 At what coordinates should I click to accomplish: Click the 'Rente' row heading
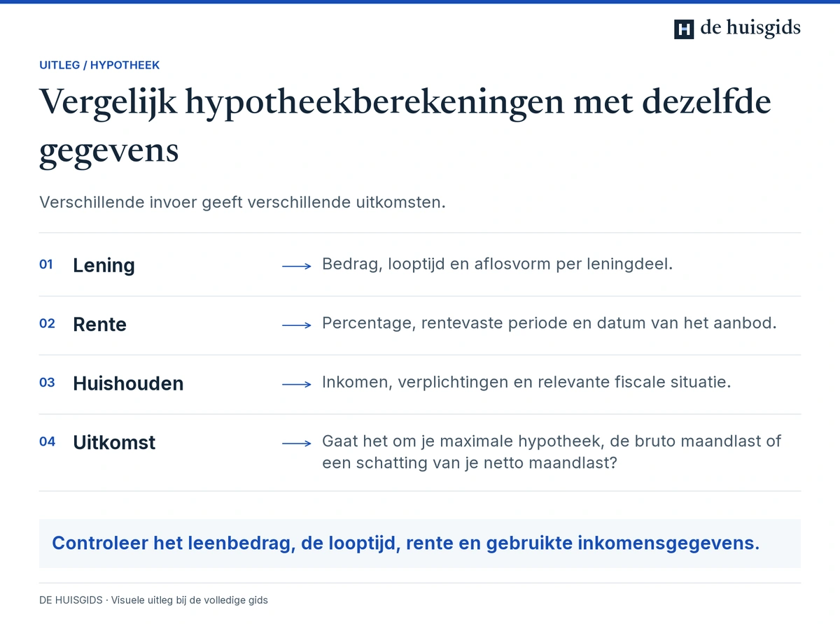(x=99, y=325)
